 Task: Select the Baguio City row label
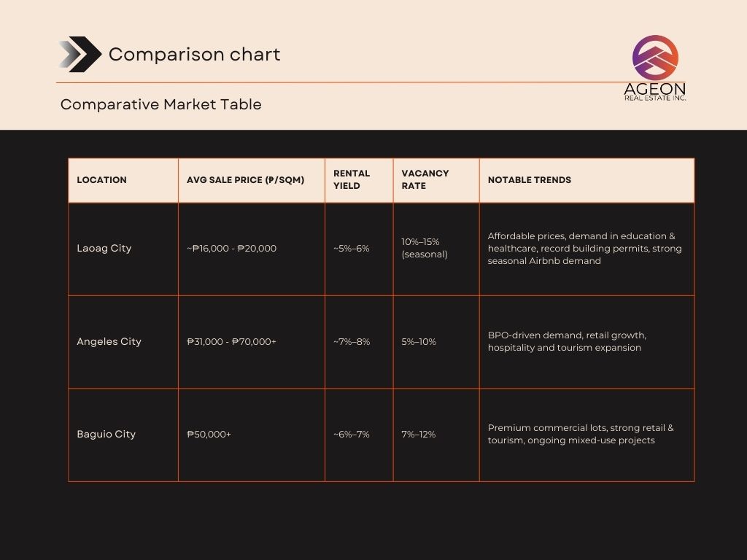pos(107,434)
